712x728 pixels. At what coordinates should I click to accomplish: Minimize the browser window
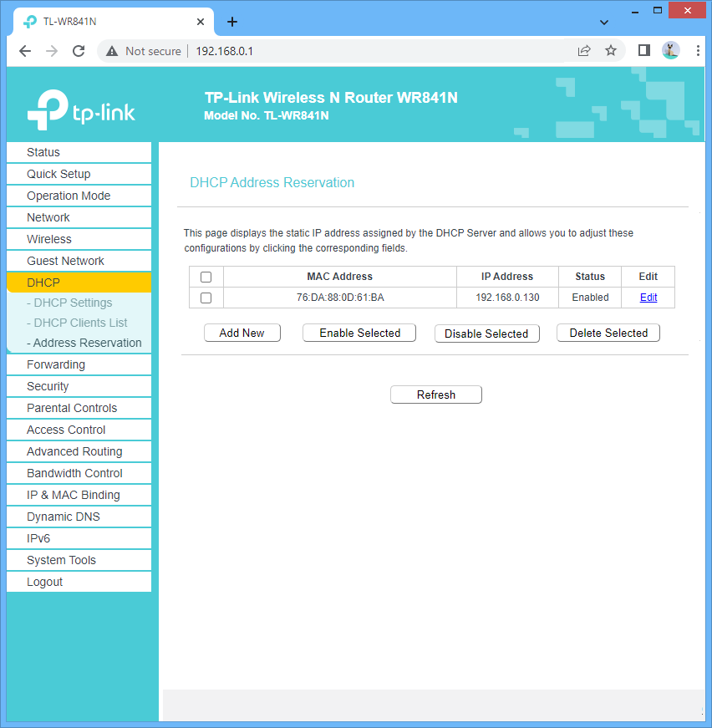pyautogui.click(x=635, y=11)
